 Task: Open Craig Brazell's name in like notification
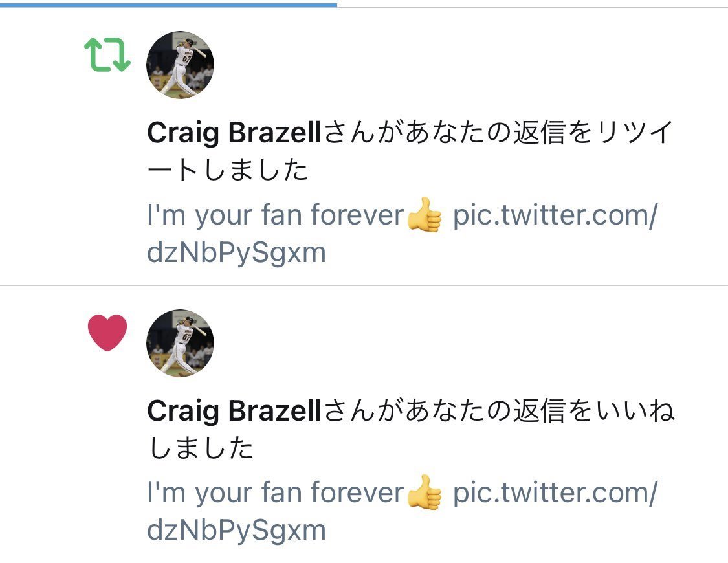click(x=234, y=411)
